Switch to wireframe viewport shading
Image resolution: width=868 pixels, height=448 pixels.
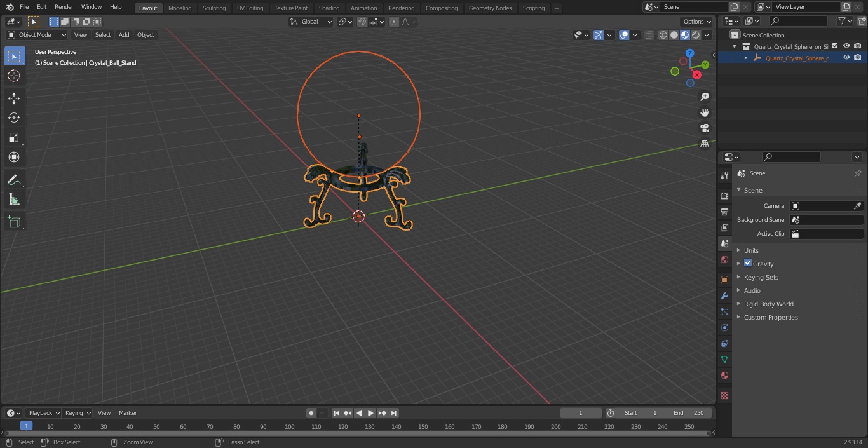(x=663, y=35)
